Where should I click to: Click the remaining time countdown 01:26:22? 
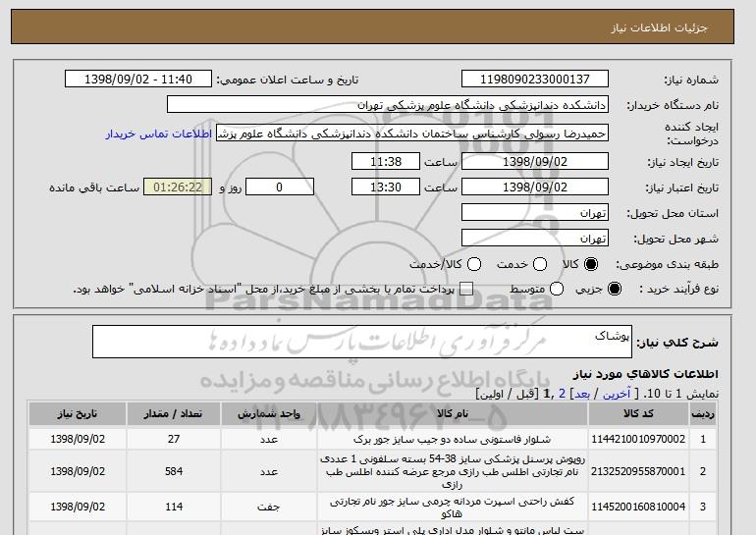[178, 187]
